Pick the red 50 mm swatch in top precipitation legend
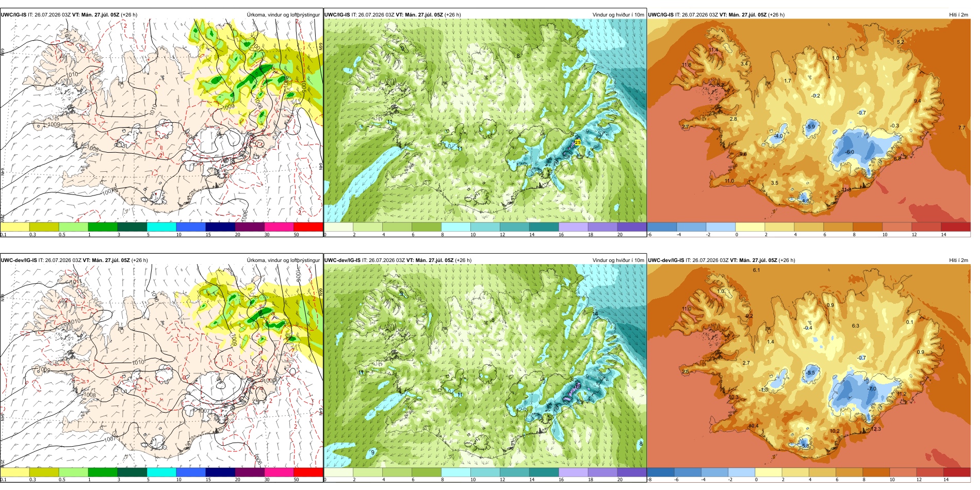 coord(308,226)
